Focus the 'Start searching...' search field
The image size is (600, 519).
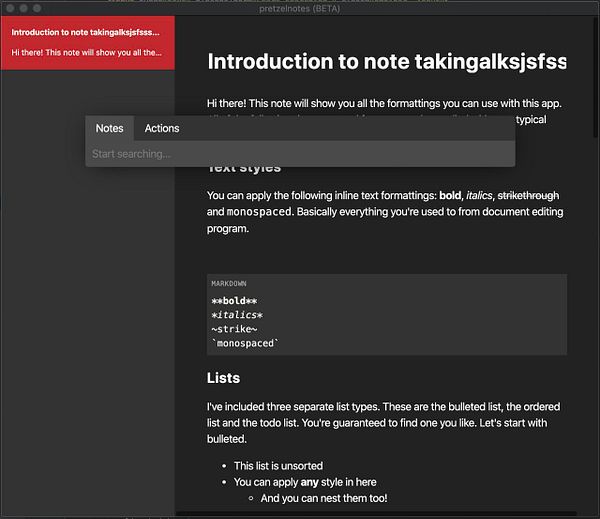click(300, 154)
